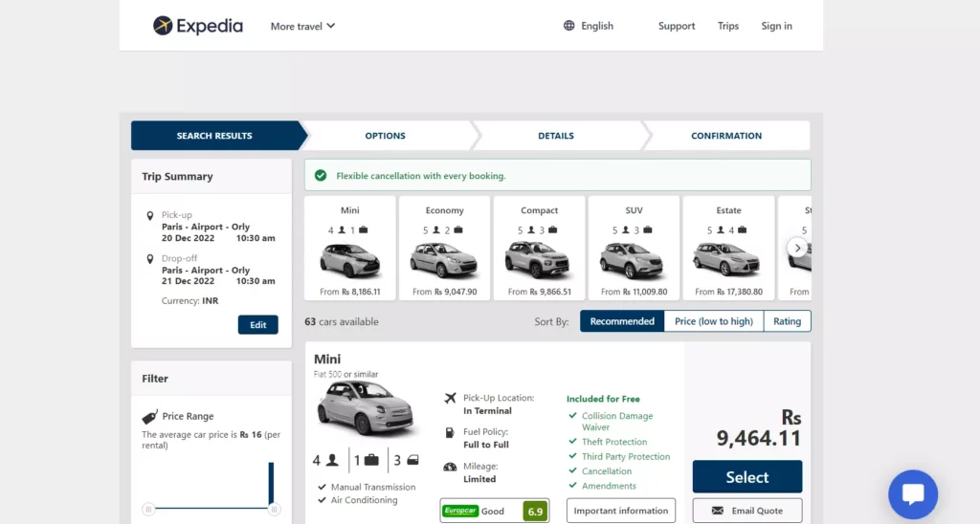Click the Filter heading
The image size is (980, 524).
pos(155,379)
